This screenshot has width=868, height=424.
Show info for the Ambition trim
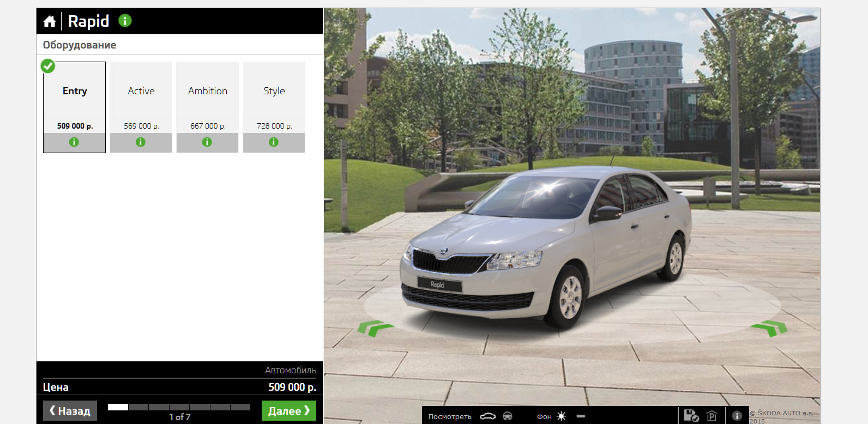(207, 142)
